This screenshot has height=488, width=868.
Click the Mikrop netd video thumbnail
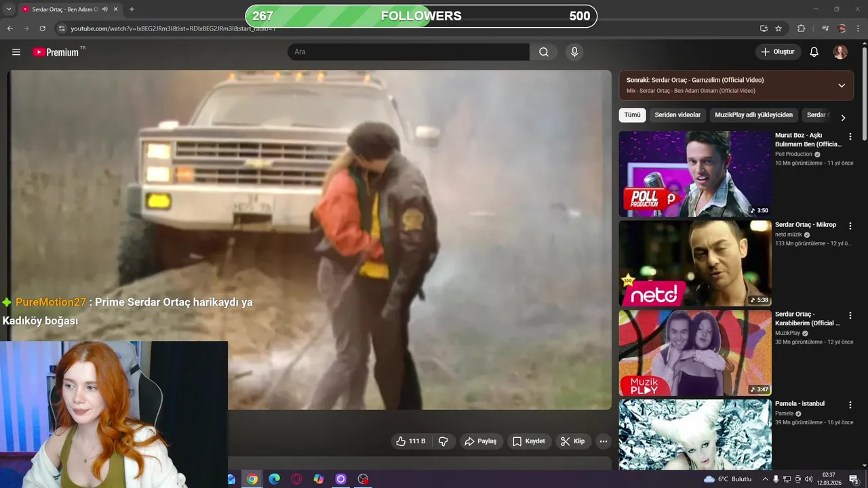pyautogui.click(x=695, y=264)
